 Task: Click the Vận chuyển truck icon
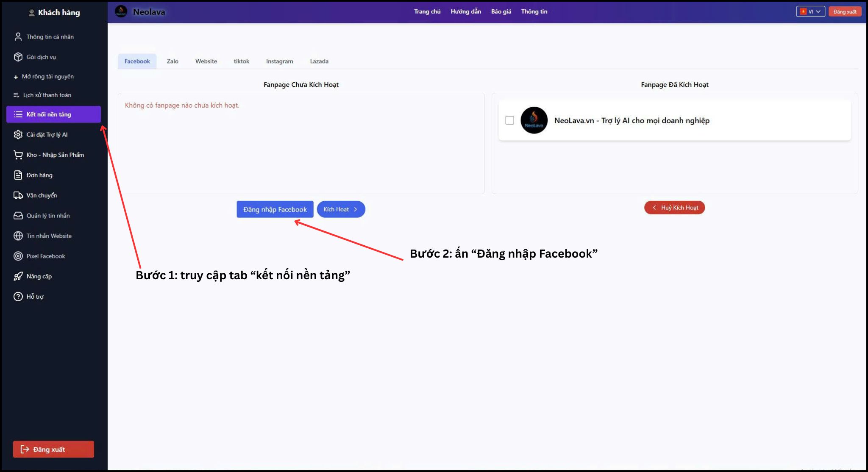(18, 195)
